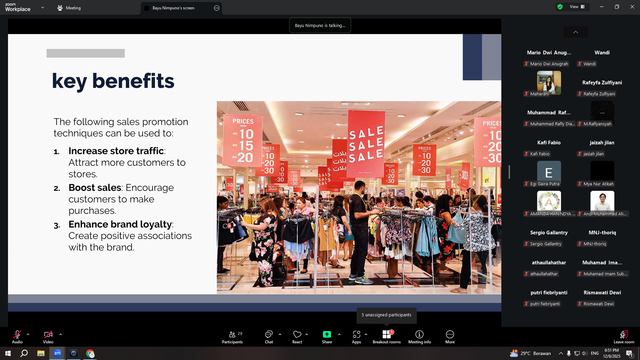Screen dimensions: 640x360
Task: Open Breakout rooms
Action: [387, 337]
